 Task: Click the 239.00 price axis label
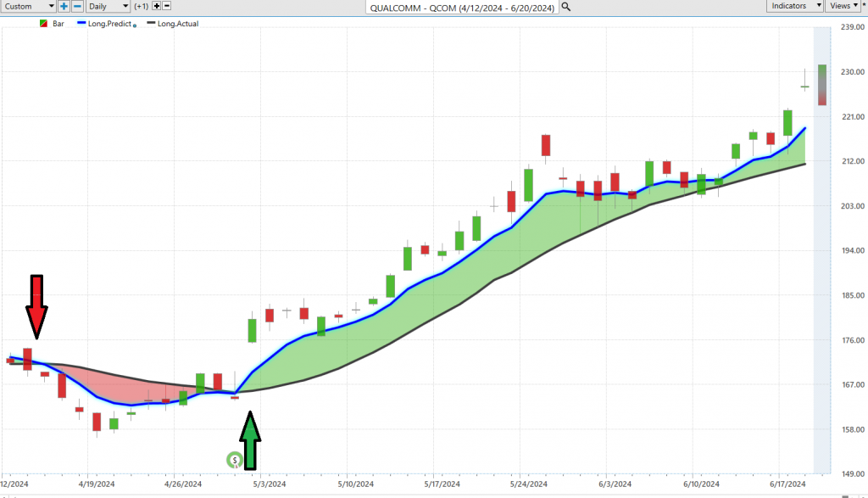tap(852, 27)
